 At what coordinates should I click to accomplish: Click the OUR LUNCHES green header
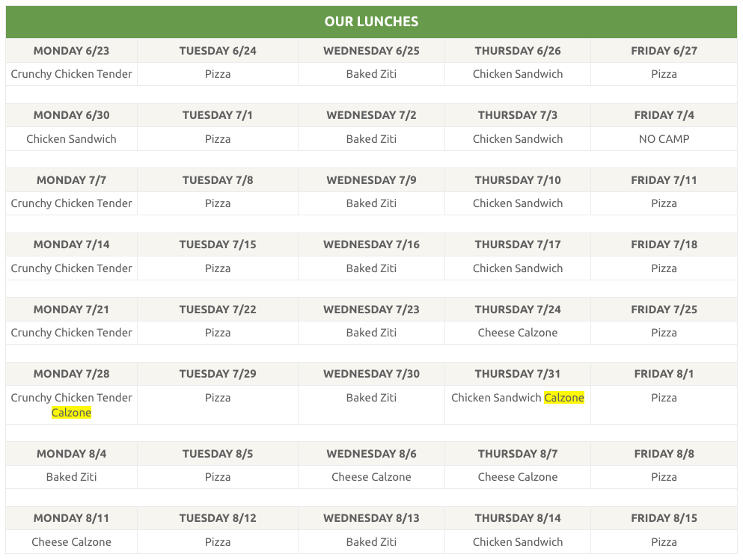(371, 22)
